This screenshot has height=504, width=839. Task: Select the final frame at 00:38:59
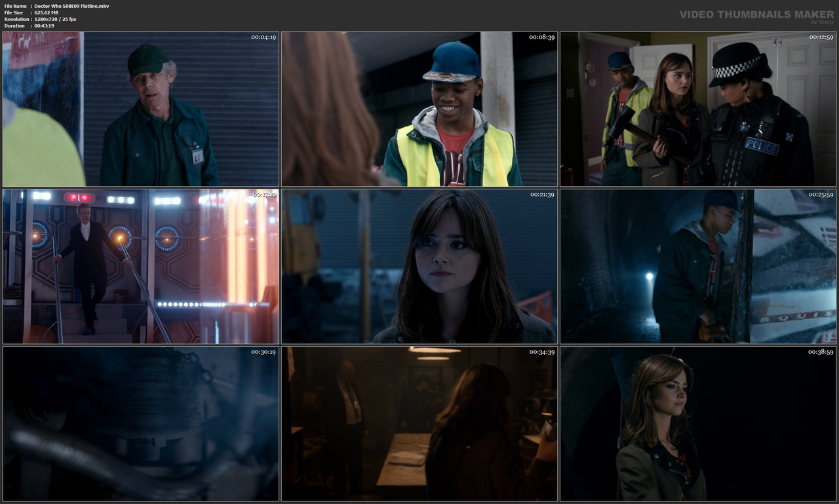coord(698,423)
